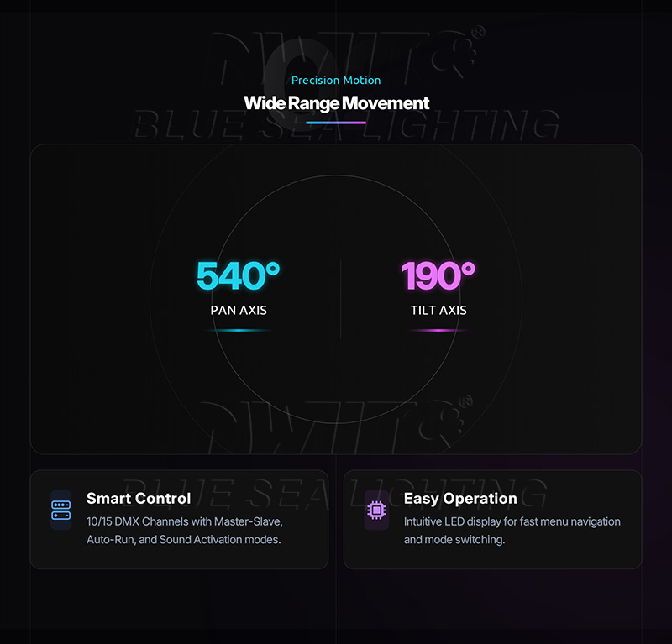This screenshot has width=672, height=644.
Task: Select the TILT AXIS label
Action: click(x=438, y=310)
